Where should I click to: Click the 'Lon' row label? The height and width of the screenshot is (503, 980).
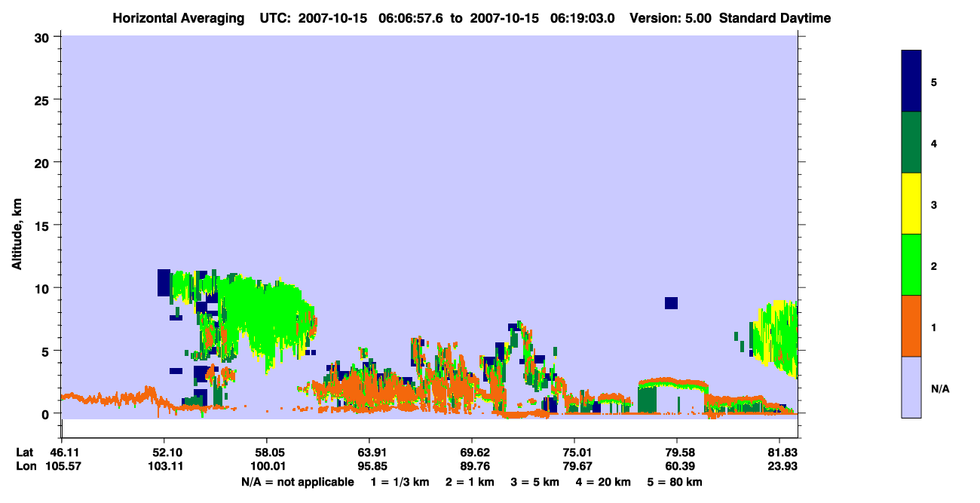[26, 466]
